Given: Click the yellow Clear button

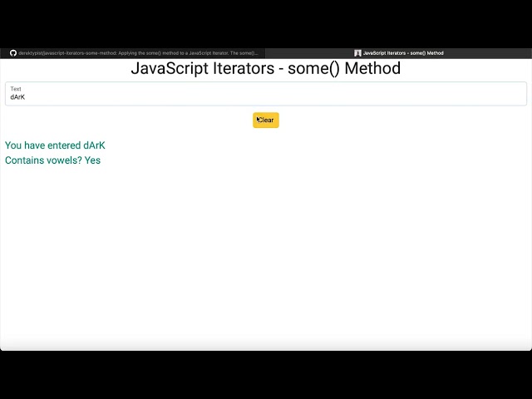Looking at the screenshot, I should [266, 120].
